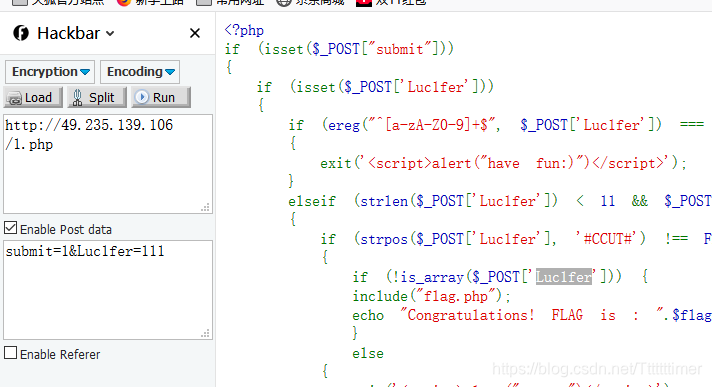Click the play icon on Run button
Screen dimensions: 712x387
(142, 97)
